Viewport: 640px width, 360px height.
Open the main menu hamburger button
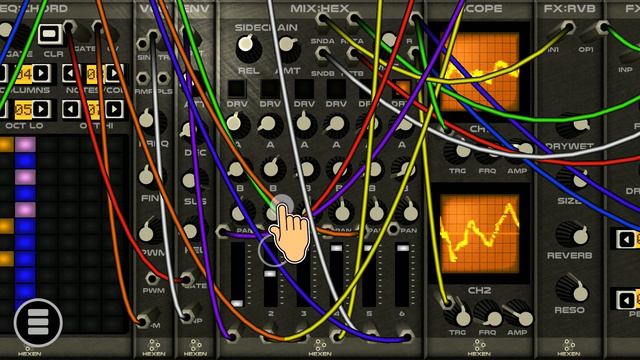(x=38, y=322)
